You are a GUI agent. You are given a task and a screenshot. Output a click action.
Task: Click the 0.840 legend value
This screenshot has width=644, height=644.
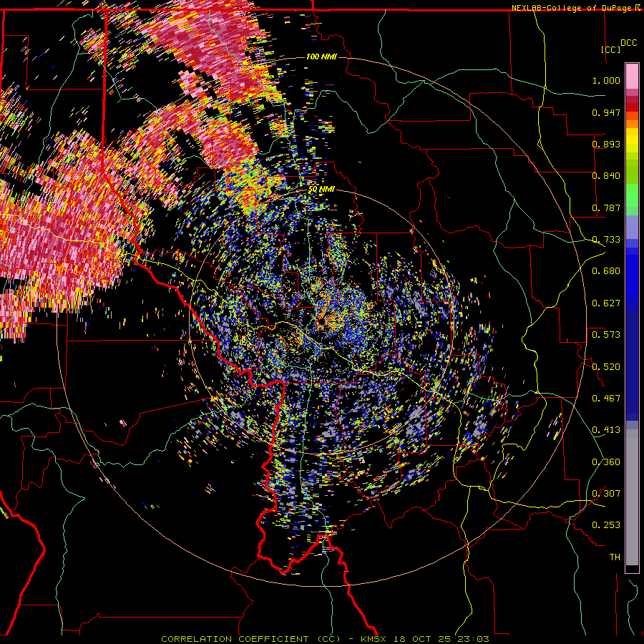click(606, 176)
